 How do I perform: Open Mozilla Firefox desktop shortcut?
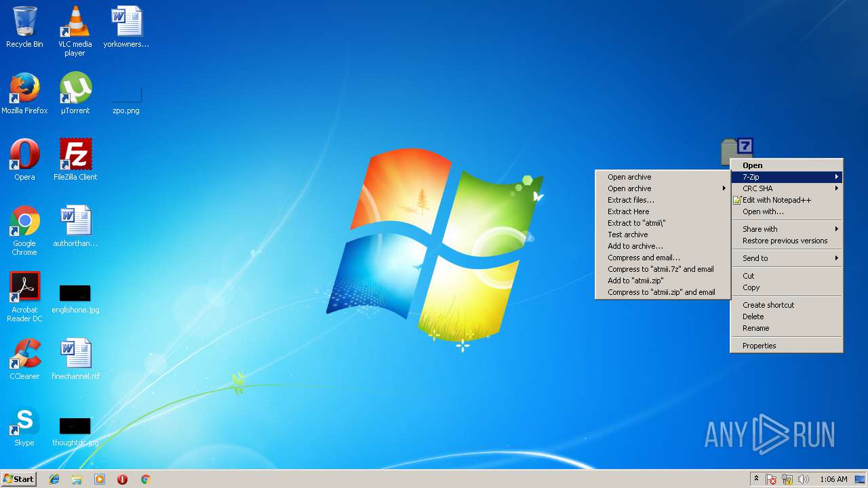(x=24, y=94)
